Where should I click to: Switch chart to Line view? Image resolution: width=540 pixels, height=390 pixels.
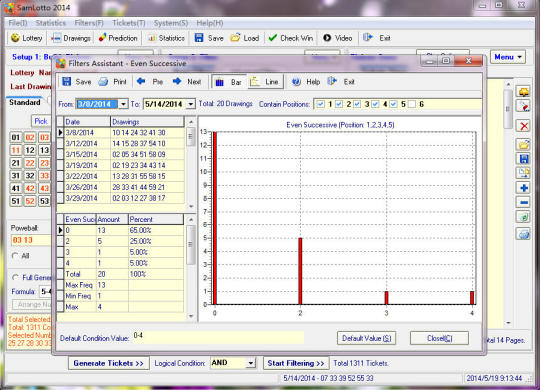(x=265, y=82)
